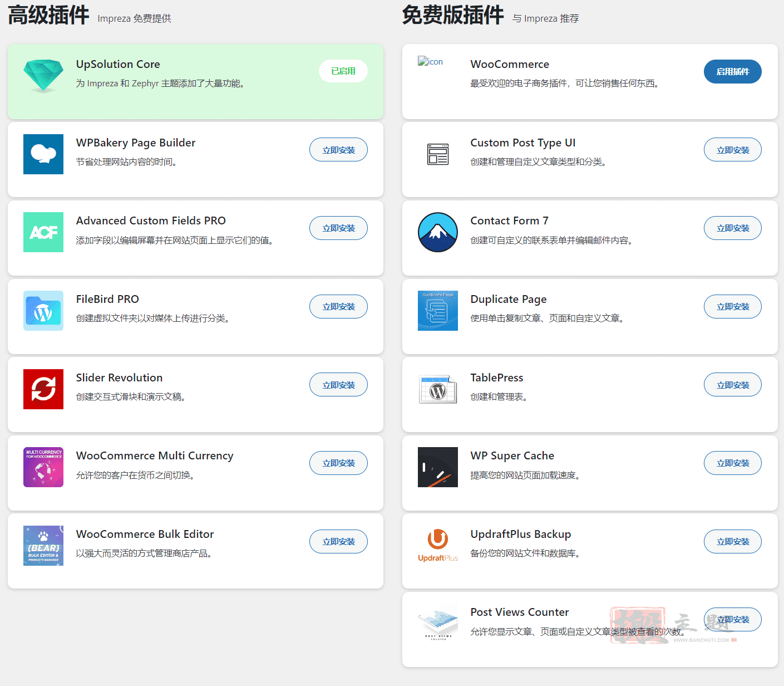Click the WPBakery Page Builder cloud icon

43,154
